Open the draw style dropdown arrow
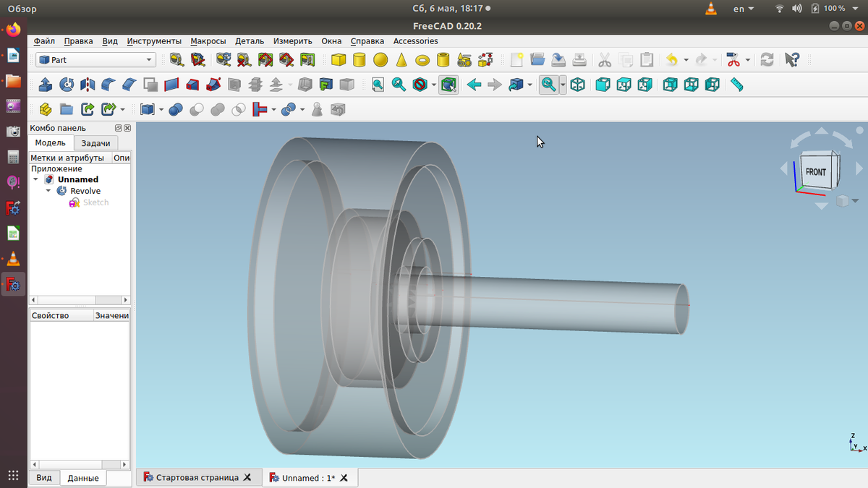The height and width of the screenshot is (488, 868). coord(434,85)
